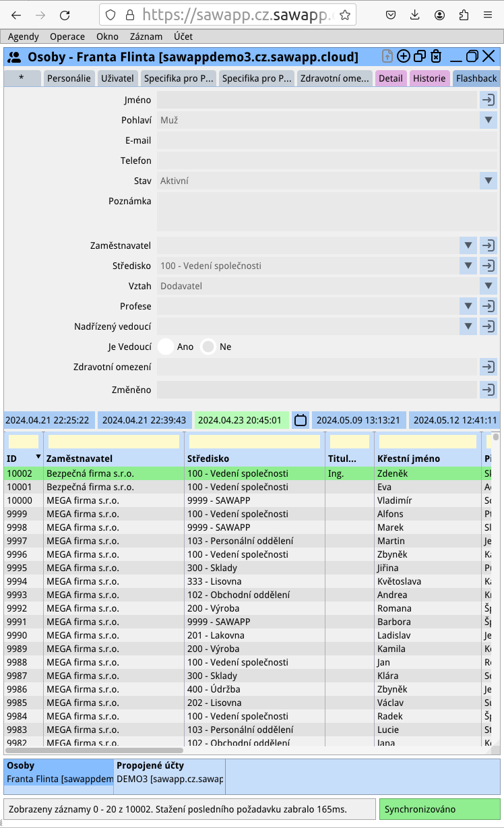The width and height of the screenshot is (504, 828).
Task: Open browser extensions icon
Action: pyautogui.click(x=464, y=15)
